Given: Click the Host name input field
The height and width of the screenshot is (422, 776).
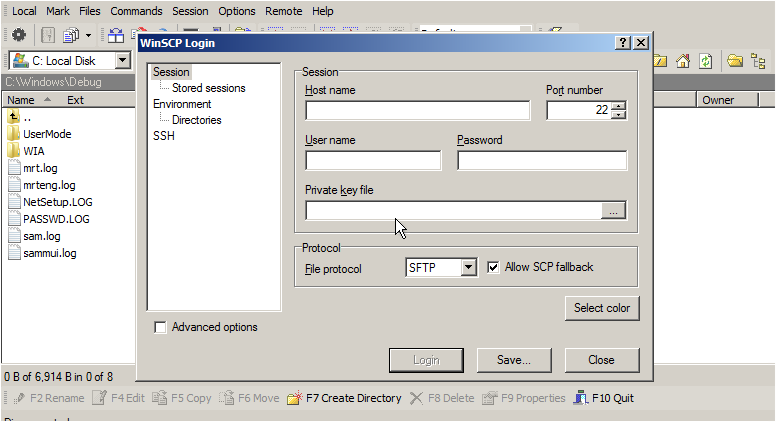Looking at the screenshot, I should (x=418, y=110).
